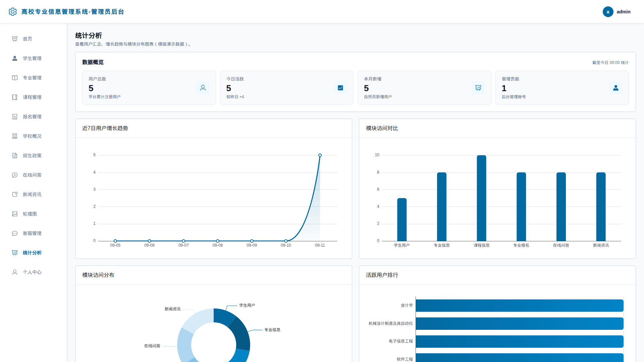Click the 后台管理账号 caption

coord(514,97)
